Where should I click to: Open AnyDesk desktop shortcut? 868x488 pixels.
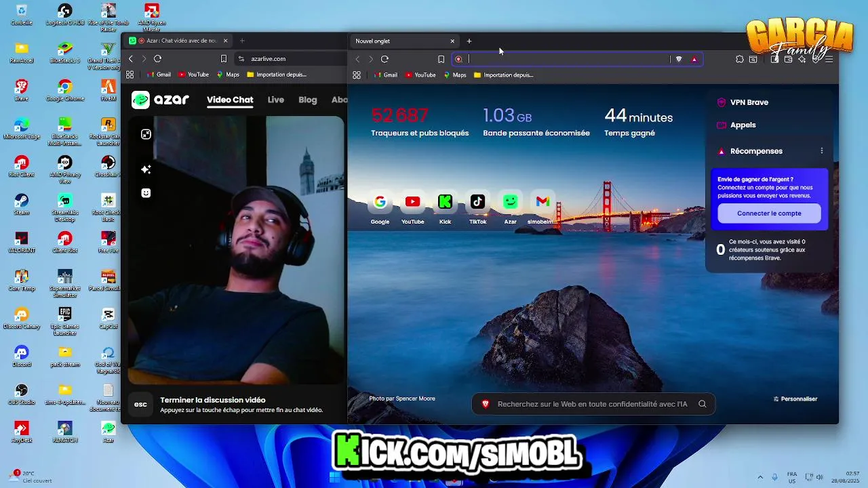(21, 432)
